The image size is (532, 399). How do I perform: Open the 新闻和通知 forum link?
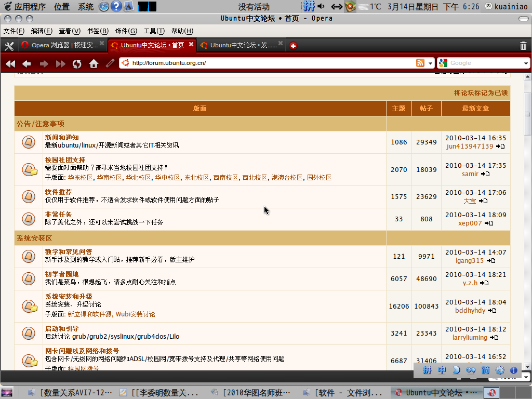(62, 137)
